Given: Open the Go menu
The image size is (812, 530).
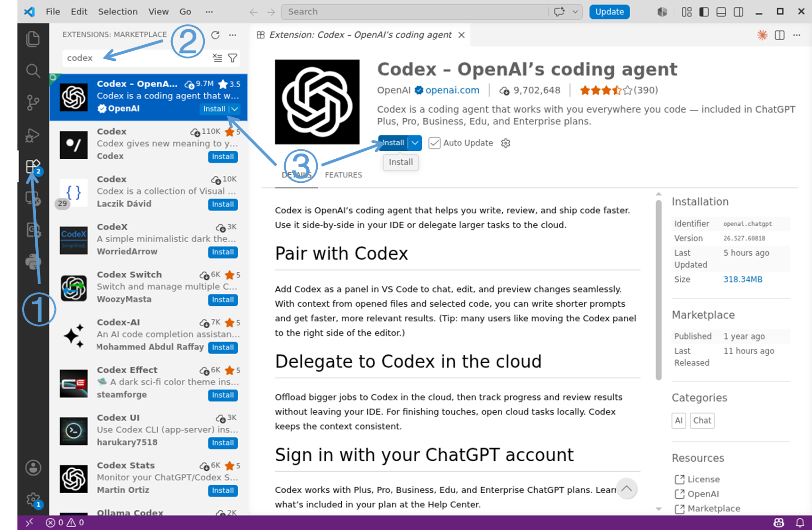Looking at the screenshot, I should coord(185,12).
